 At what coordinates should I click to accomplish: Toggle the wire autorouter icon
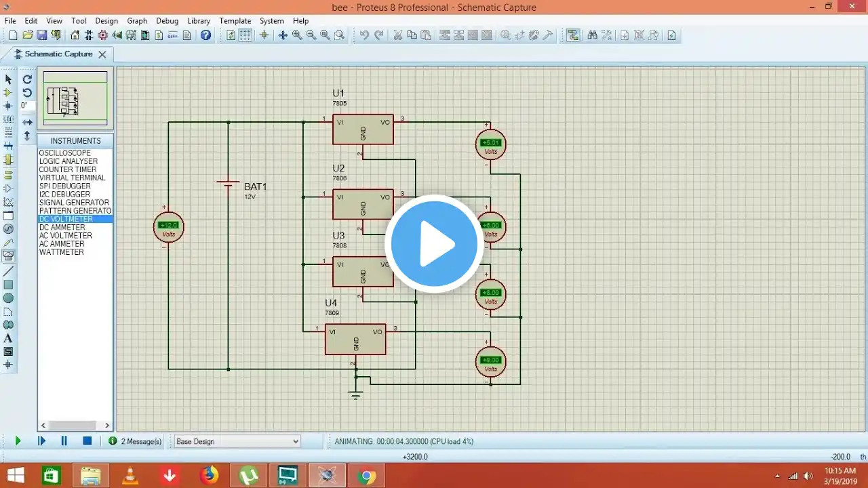(573, 35)
